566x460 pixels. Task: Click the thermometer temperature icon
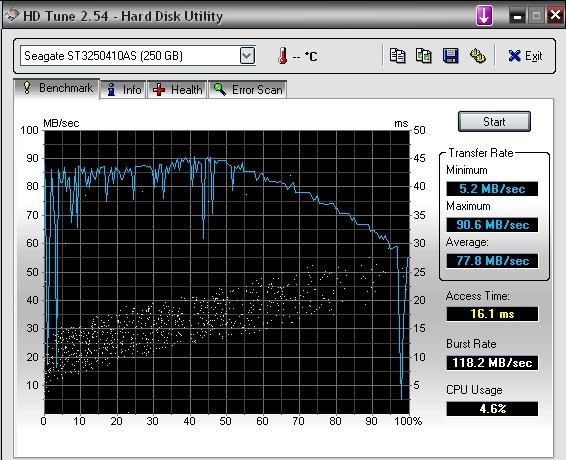coord(283,56)
